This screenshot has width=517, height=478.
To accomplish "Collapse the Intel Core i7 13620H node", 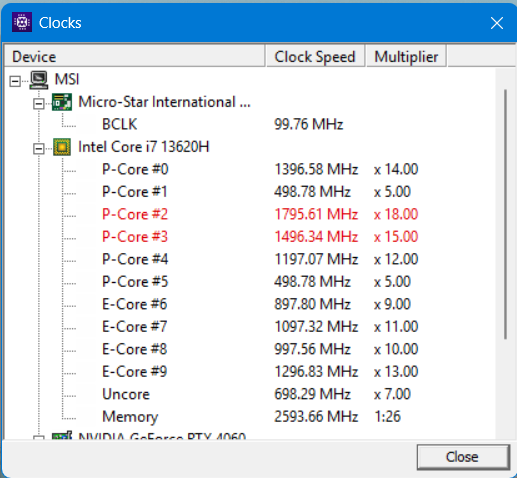I will click(39, 148).
